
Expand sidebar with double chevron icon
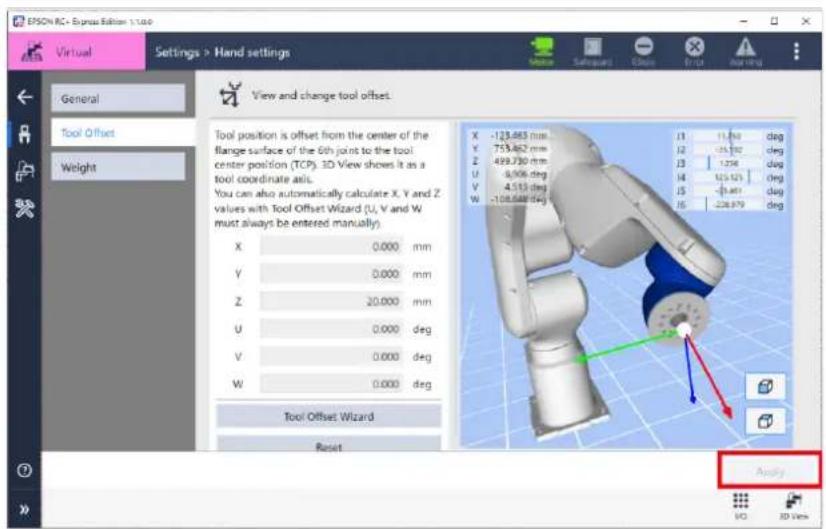[24, 510]
